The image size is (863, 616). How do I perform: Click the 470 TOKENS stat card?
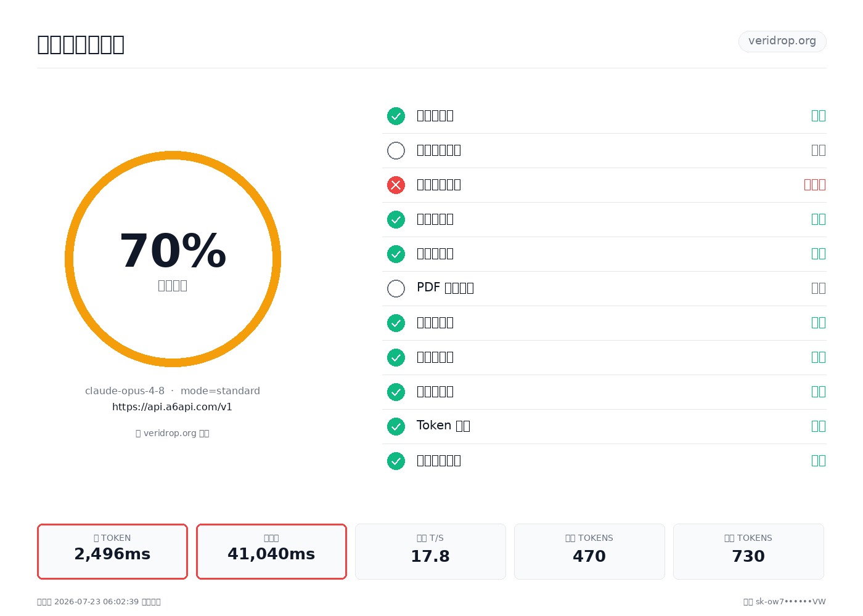click(x=589, y=551)
